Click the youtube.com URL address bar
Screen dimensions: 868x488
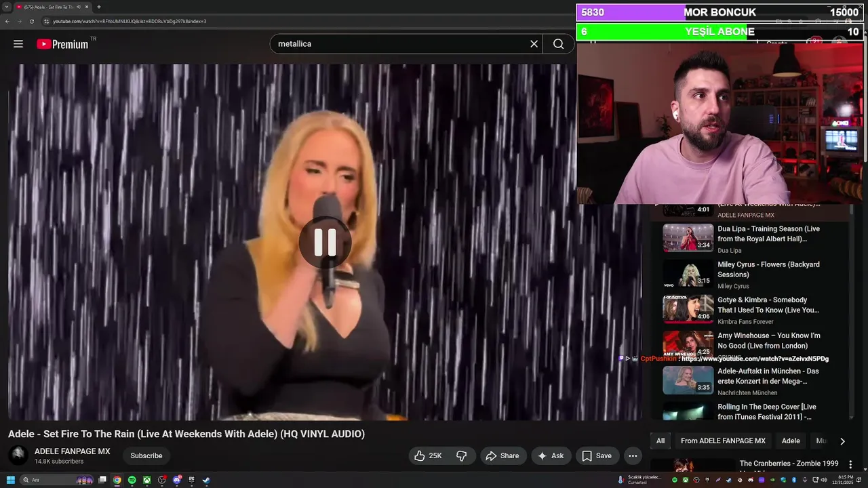click(x=130, y=21)
